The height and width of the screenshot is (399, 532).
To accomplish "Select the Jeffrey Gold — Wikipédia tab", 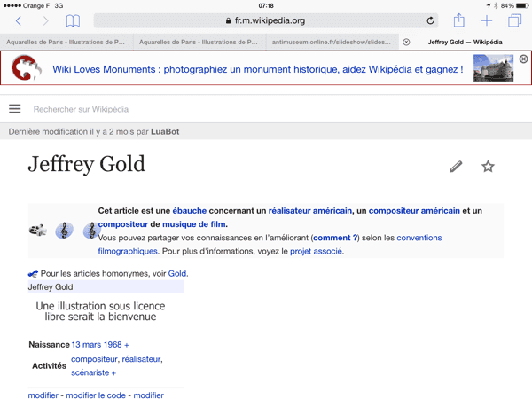I will point(465,42).
